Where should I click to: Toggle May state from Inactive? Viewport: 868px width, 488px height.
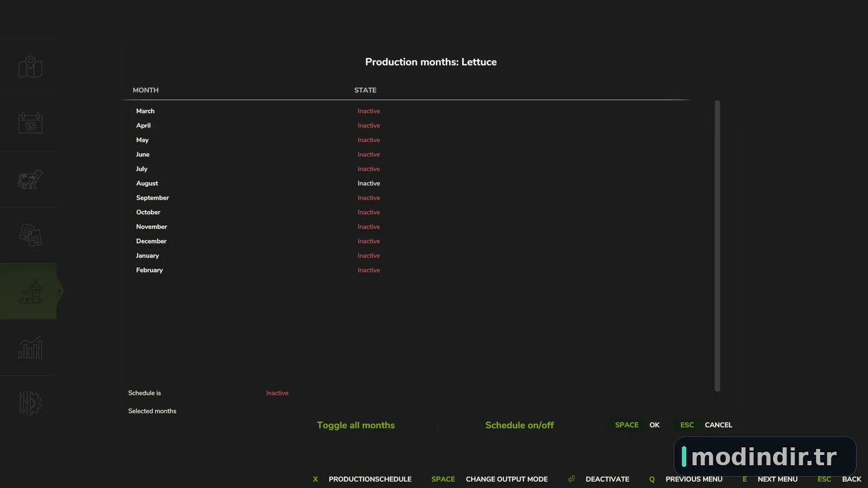point(369,140)
